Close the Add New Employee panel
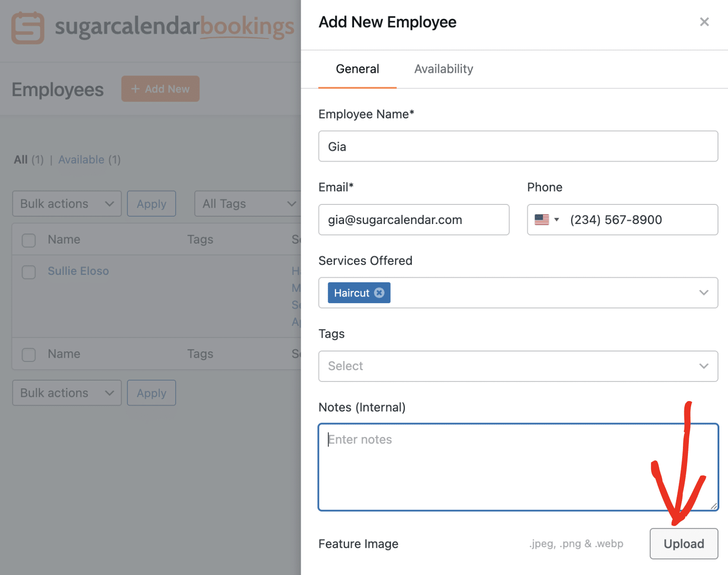 pyautogui.click(x=704, y=21)
